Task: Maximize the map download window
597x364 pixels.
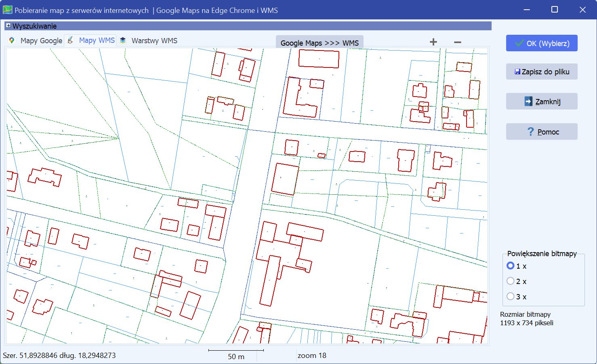Action: [x=555, y=10]
